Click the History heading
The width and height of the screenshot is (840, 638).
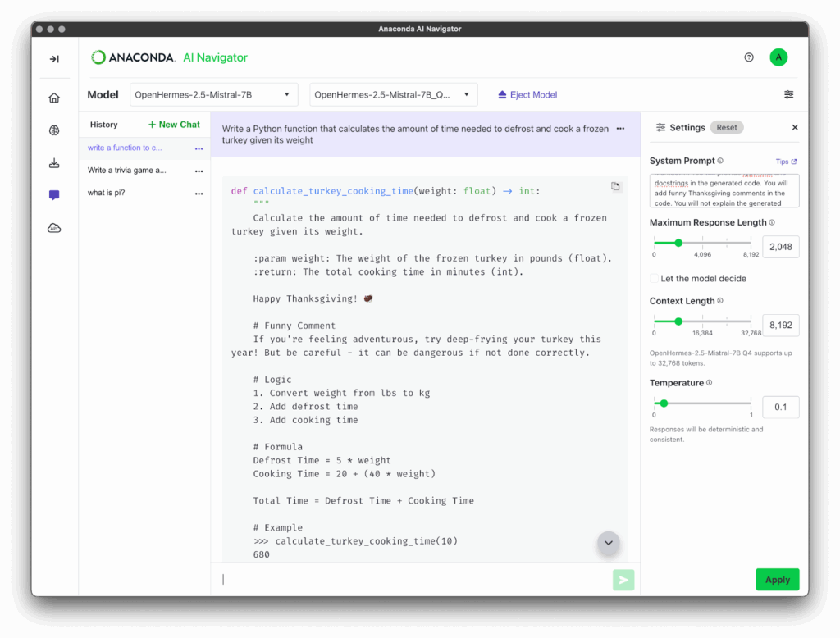[x=103, y=125]
